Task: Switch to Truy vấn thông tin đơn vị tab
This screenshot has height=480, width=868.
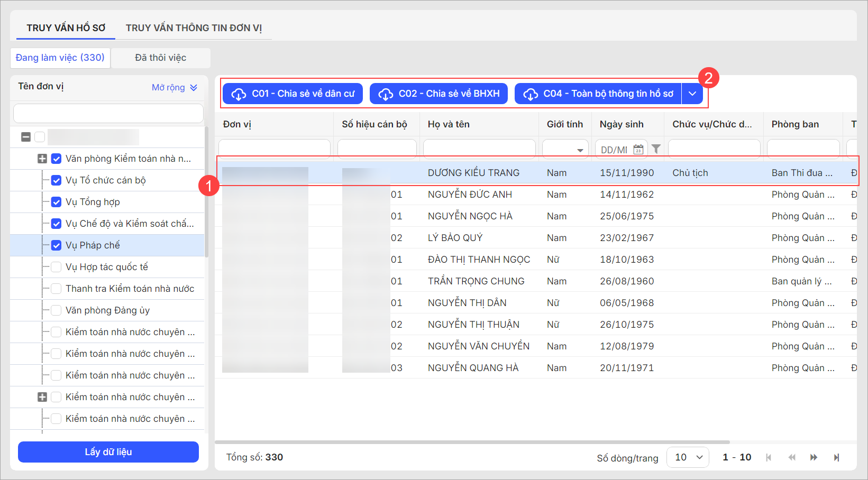Action: (194, 28)
